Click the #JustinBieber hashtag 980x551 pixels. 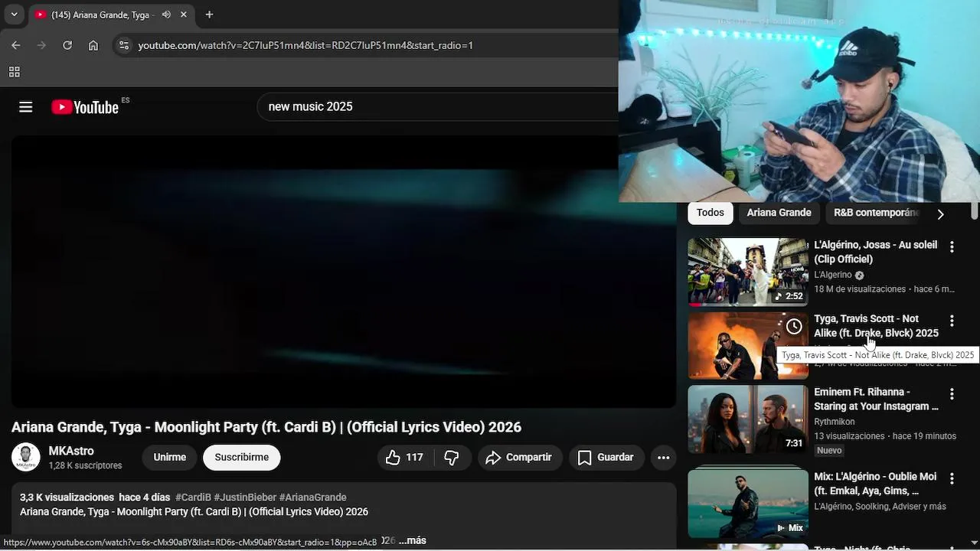[245, 497]
